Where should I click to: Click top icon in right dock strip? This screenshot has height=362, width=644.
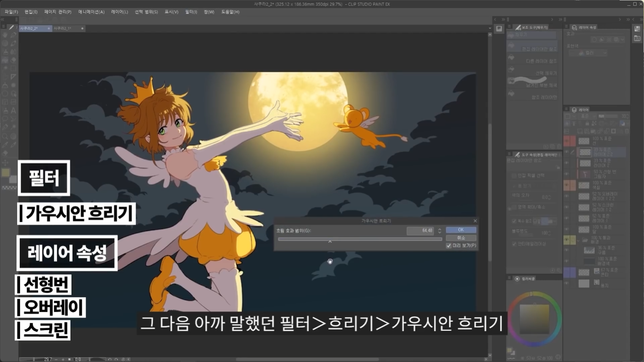coord(637,29)
